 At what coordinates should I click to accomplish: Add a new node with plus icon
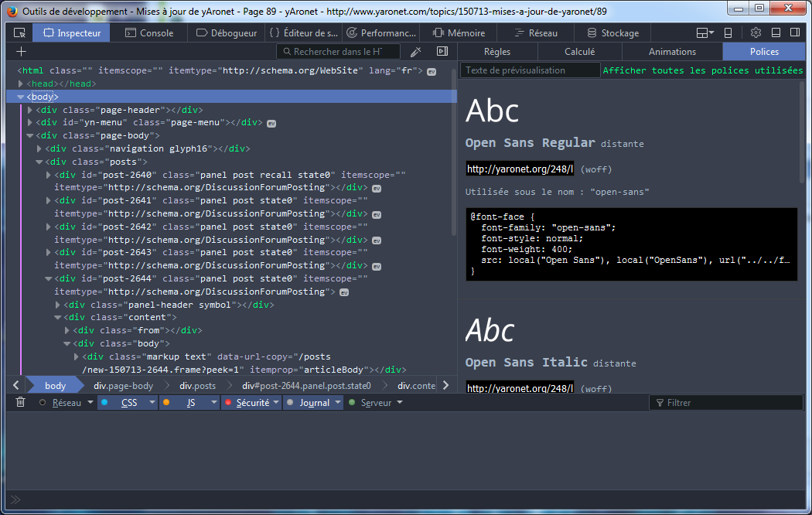coord(21,52)
